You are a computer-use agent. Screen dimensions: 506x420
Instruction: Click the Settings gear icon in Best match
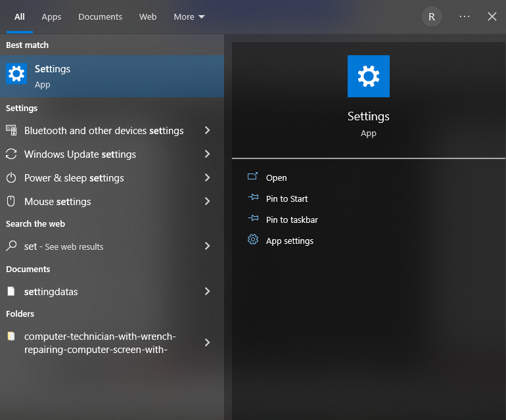tap(16, 74)
